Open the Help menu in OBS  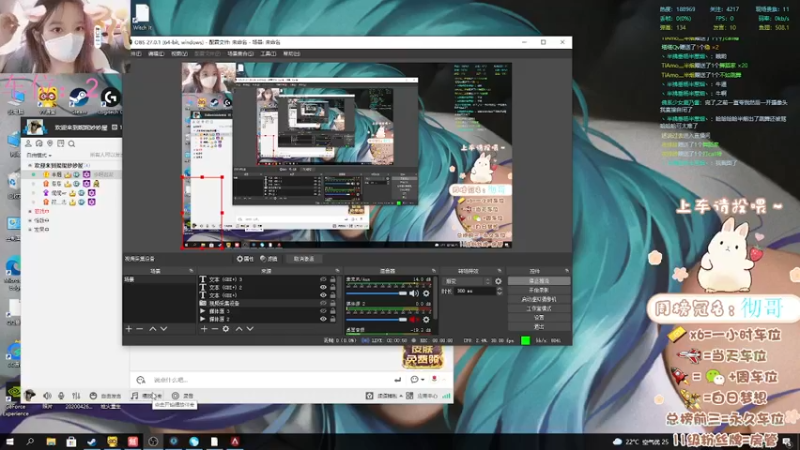(291, 54)
